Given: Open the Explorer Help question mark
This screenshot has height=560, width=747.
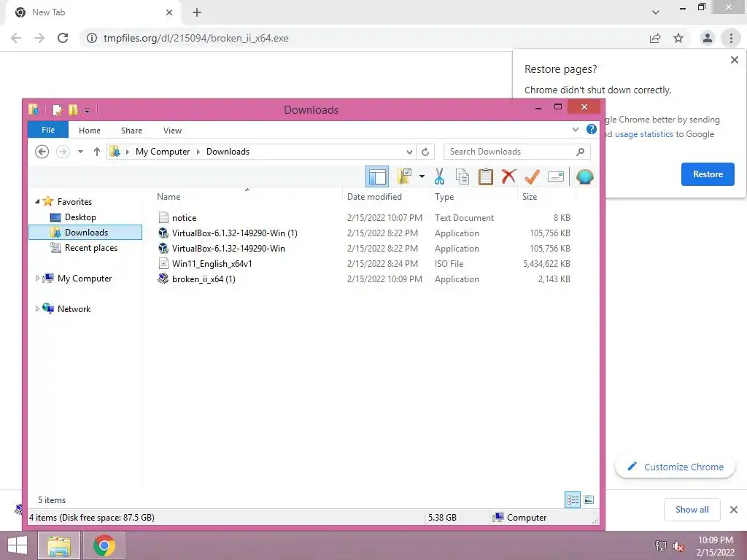Looking at the screenshot, I should (591, 130).
